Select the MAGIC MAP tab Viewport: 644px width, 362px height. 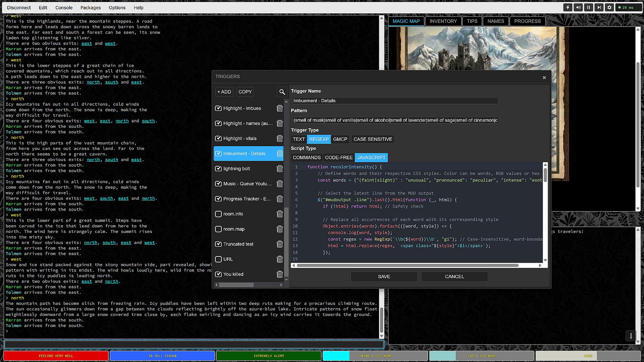406,21
